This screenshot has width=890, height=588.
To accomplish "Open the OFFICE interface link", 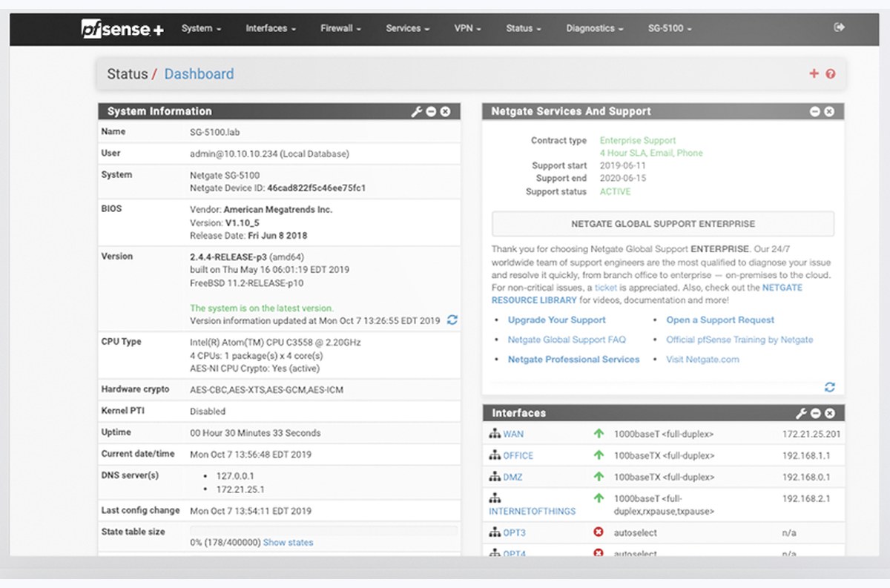I will click(x=518, y=456).
